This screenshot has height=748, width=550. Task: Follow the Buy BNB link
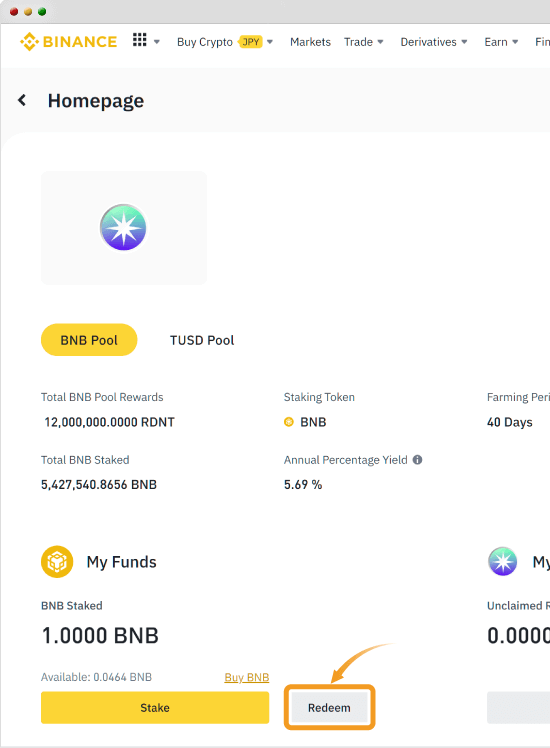(x=247, y=677)
